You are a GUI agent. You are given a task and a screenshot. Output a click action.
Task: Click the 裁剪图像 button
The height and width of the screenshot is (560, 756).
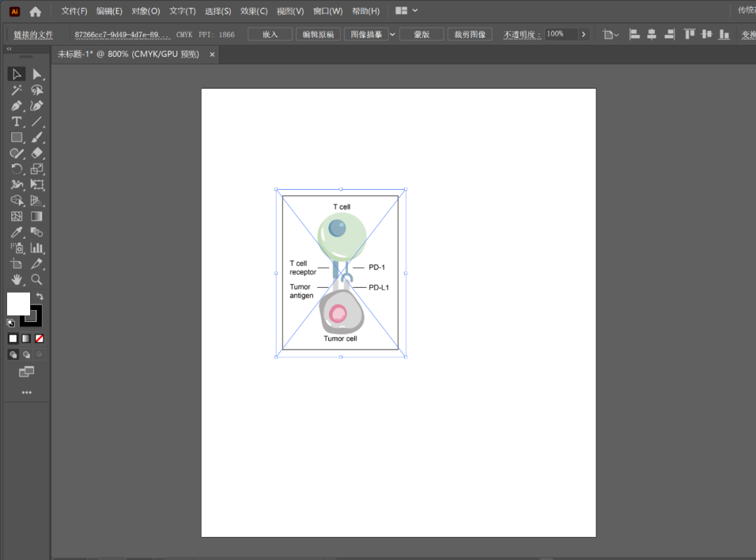coord(470,34)
